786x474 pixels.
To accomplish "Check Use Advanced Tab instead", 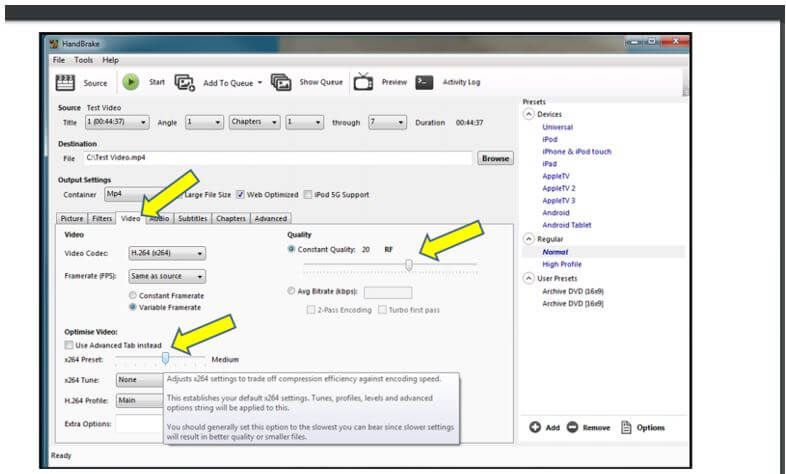I will pos(69,345).
